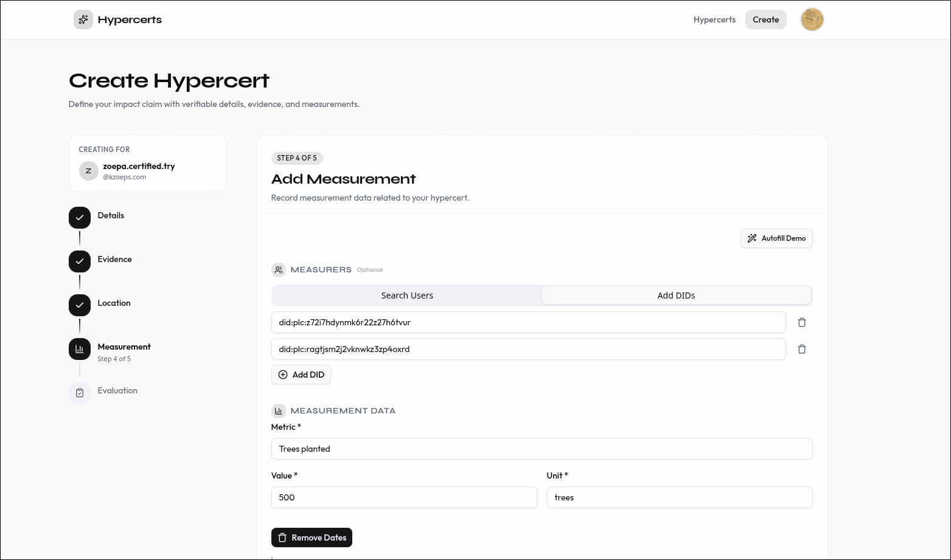Screen dimensions: 951x560
Task: Switch to the Add DIDs tab
Action: coord(676,296)
